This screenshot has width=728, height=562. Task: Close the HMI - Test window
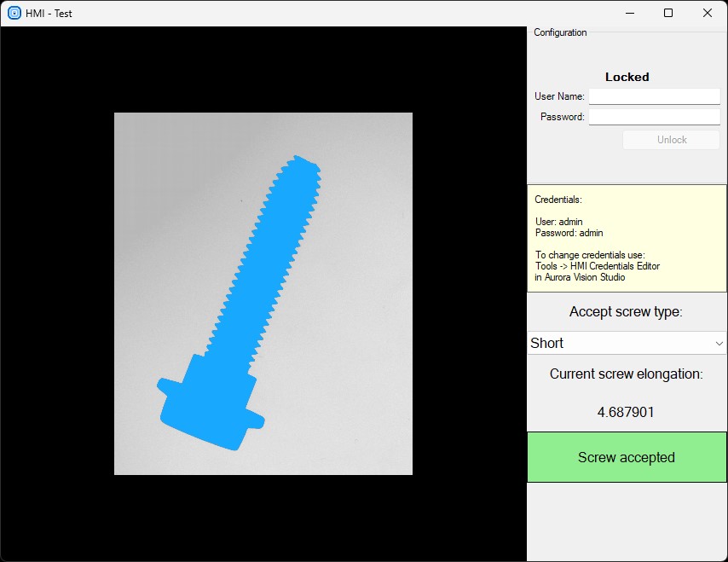708,13
